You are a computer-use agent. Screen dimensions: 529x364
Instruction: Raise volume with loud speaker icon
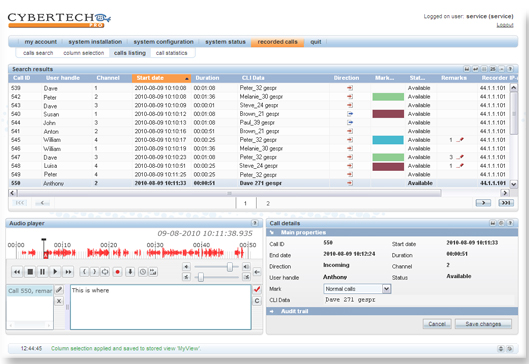(247, 267)
